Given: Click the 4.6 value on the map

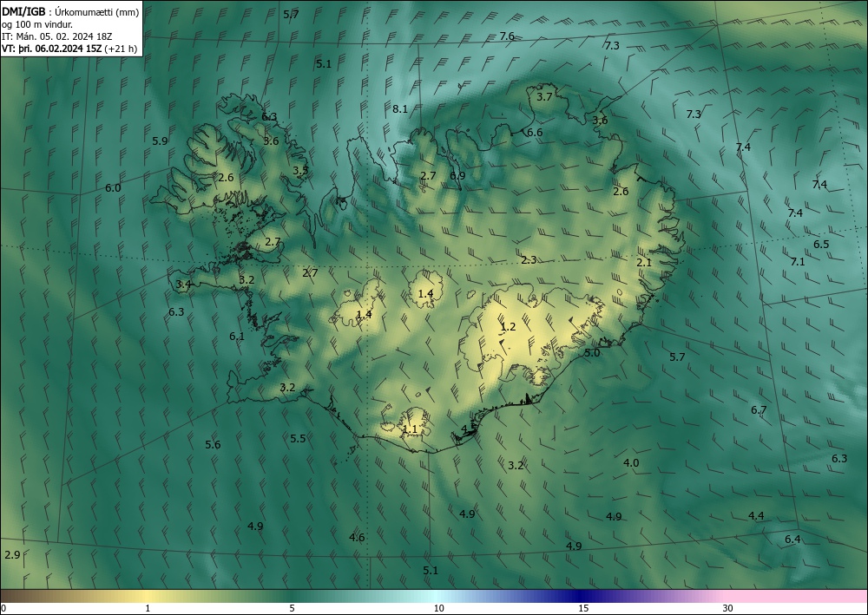Looking at the screenshot, I should coord(357,537).
